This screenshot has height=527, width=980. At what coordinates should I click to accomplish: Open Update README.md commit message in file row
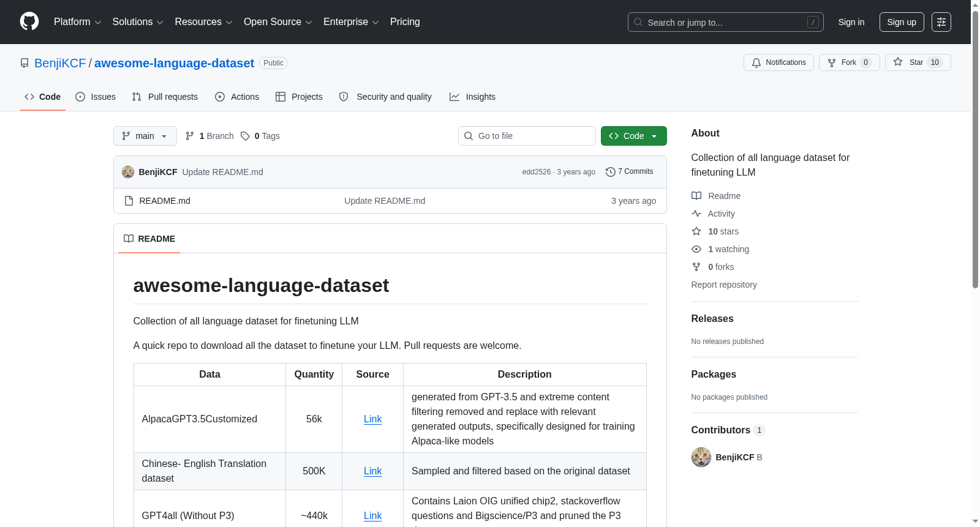[385, 201]
